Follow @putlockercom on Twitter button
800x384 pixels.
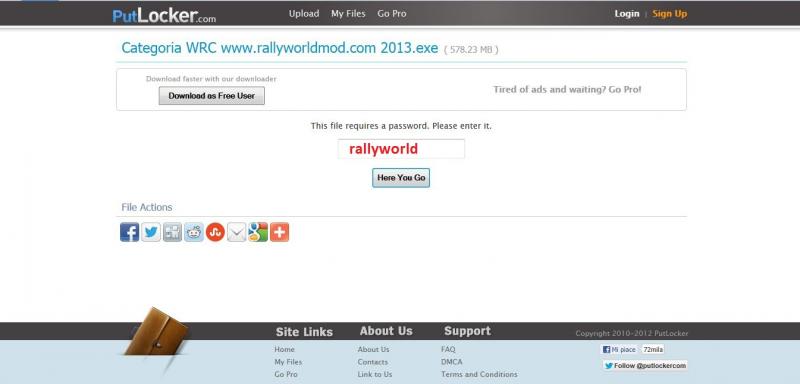(x=645, y=366)
